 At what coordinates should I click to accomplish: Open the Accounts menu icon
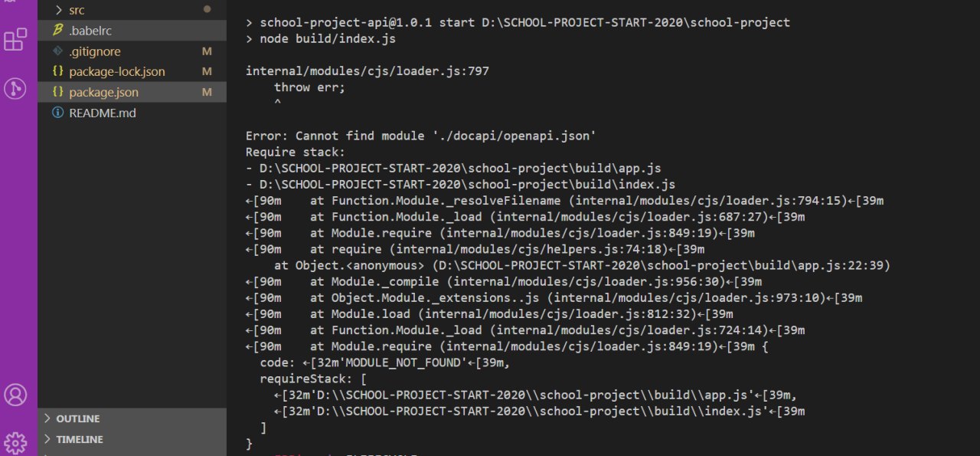click(x=15, y=395)
